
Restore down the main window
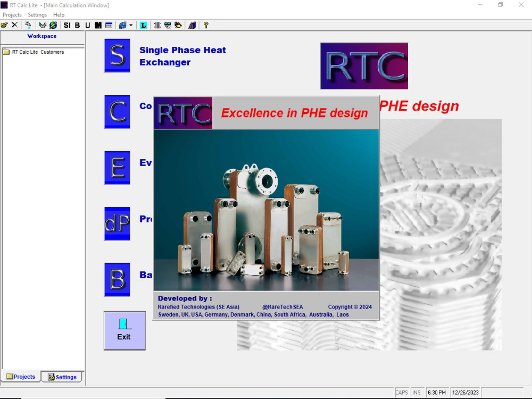(501, 5)
